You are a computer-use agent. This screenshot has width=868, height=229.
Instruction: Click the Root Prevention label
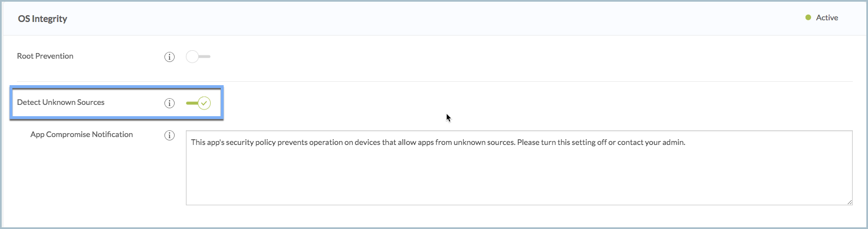(45, 56)
